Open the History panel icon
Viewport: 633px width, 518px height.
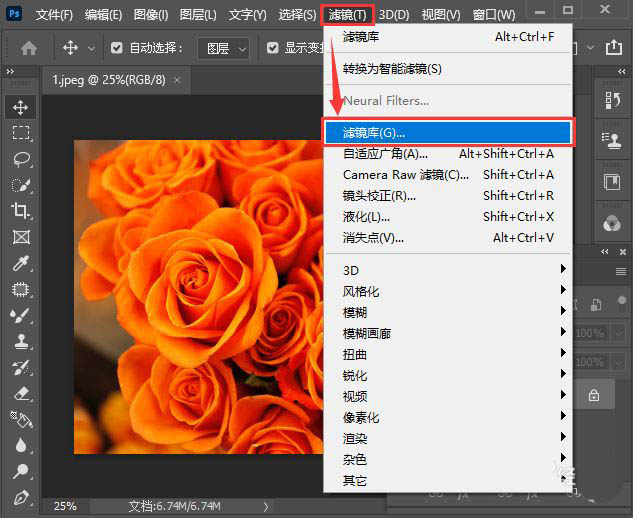tap(612, 101)
